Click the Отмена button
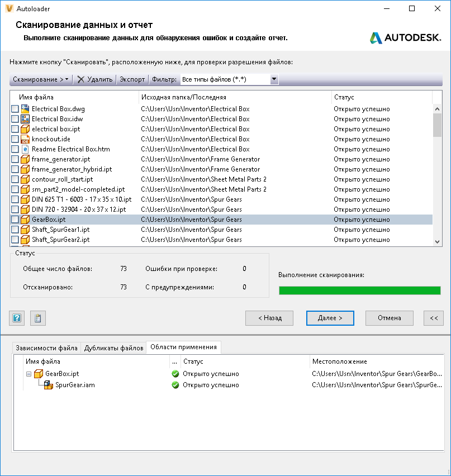This screenshot has height=476, width=451. 390,318
